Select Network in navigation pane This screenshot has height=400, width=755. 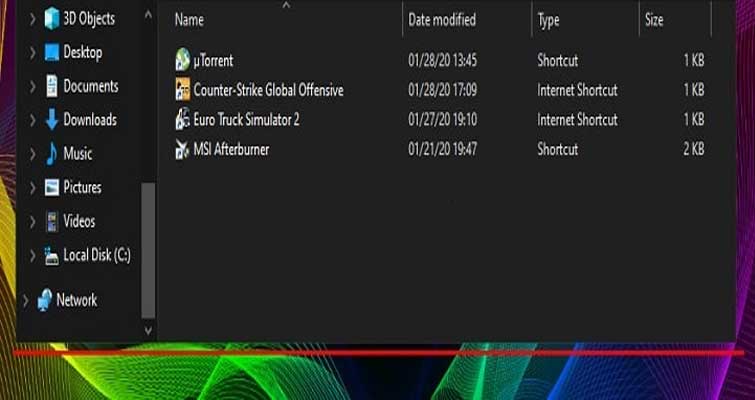(x=77, y=300)
